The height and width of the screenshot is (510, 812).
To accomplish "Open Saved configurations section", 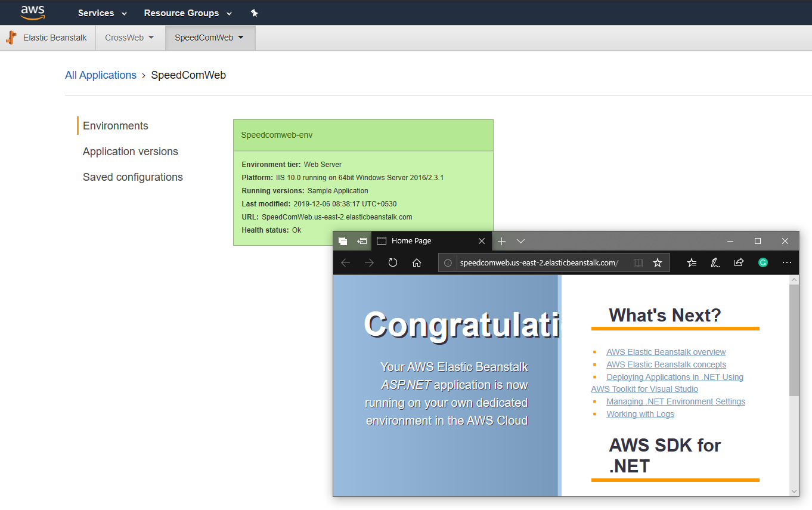I will [132, 177].
